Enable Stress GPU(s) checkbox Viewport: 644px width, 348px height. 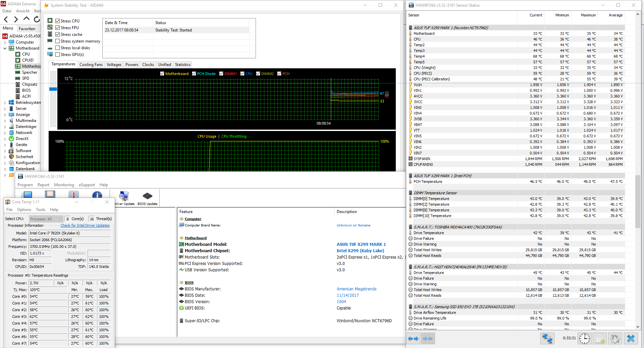58,54
